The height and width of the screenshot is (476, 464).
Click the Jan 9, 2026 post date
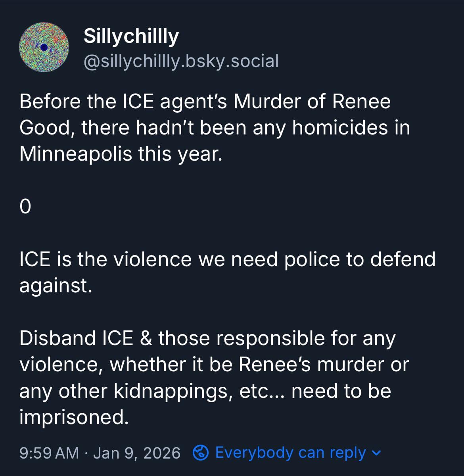point(137,453)
